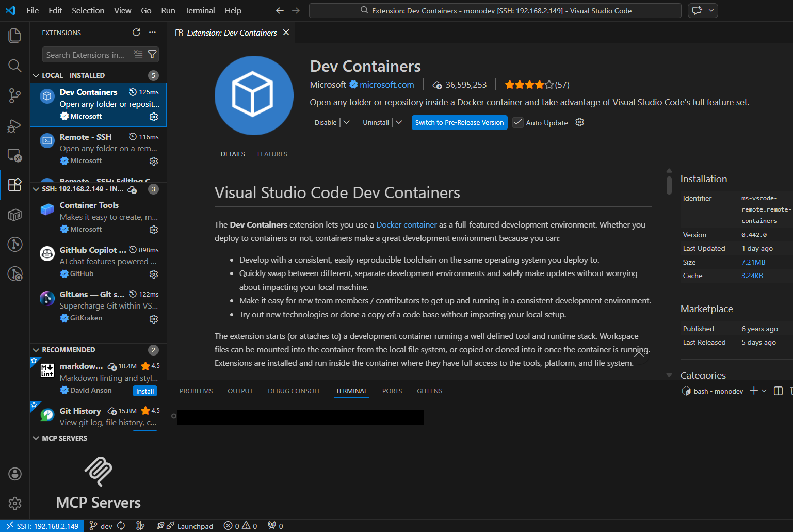
Task: Open the Accounts menu icon
Action: point(15,474)
